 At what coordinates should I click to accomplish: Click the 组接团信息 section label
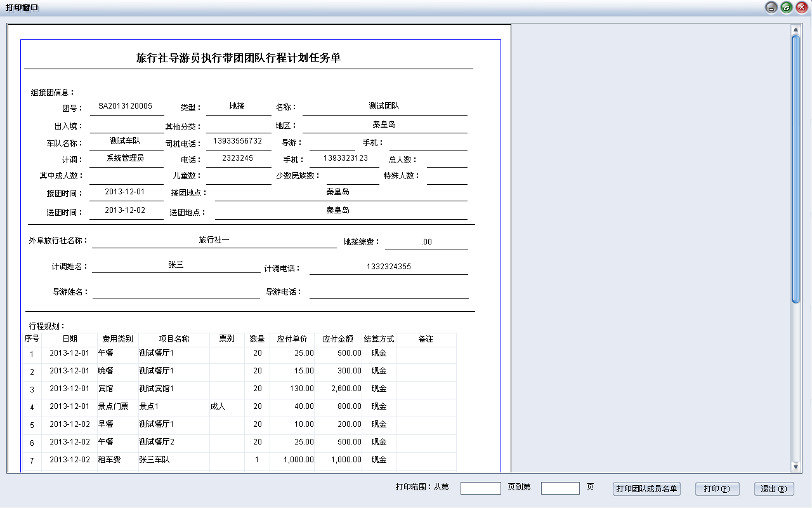point(53,93)
